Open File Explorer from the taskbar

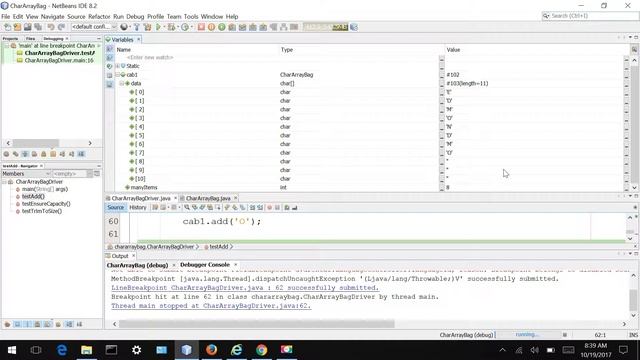click(x=86, y=350)
